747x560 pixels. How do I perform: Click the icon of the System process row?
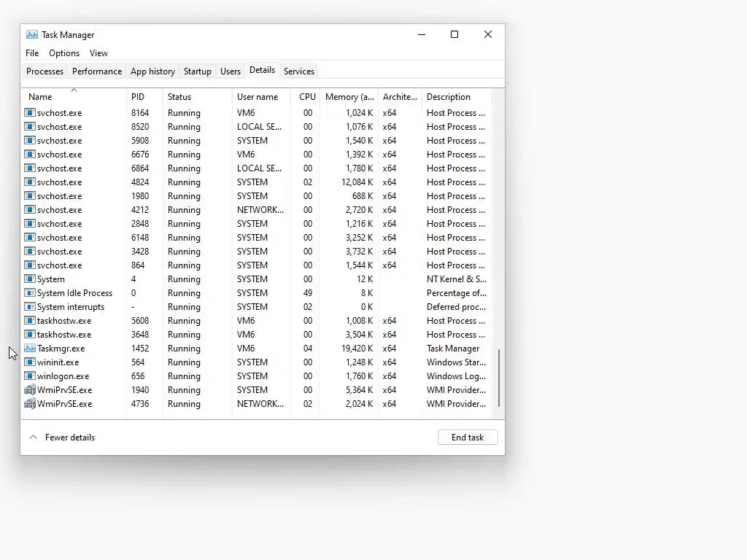(29, 279)
